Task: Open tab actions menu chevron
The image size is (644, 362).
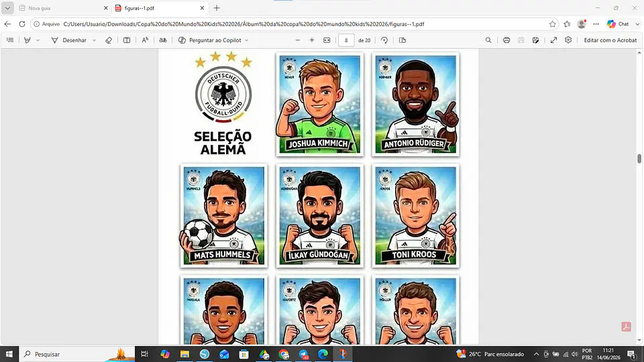Action: pos(7,8)
